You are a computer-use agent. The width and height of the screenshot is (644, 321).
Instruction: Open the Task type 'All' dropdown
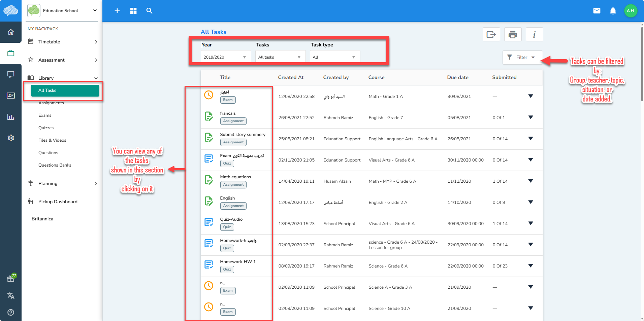335,57
